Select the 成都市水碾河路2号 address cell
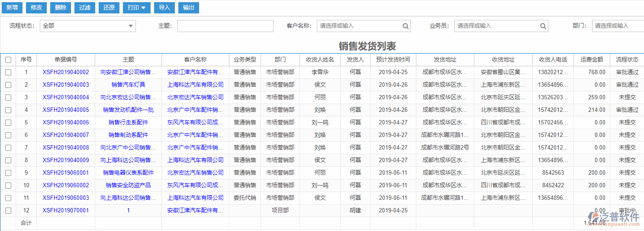The height and width of the screenshot is (231, 644). pos(445,148)
